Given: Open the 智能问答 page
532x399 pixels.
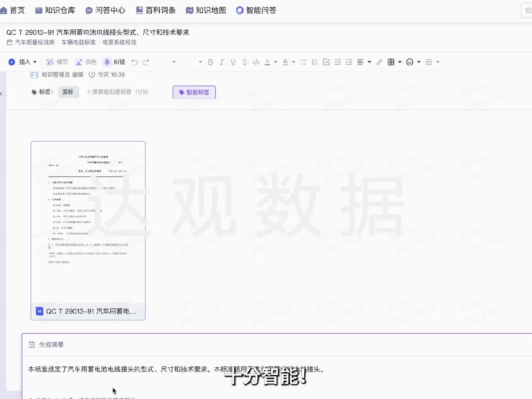Looking at the screenshot, I should (256, 10).
